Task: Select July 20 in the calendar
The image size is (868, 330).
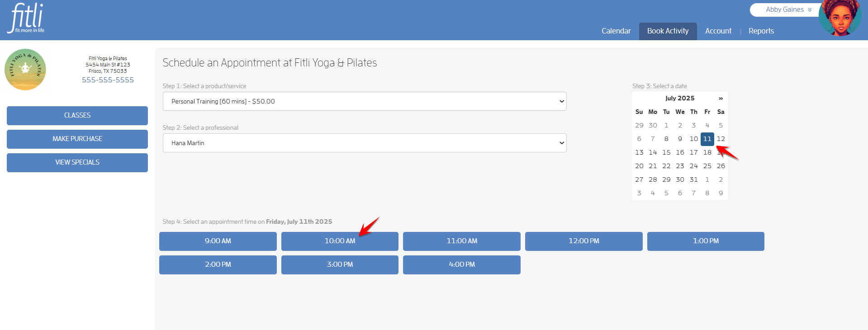Action: pyautogui.click(x=639, y=166)
